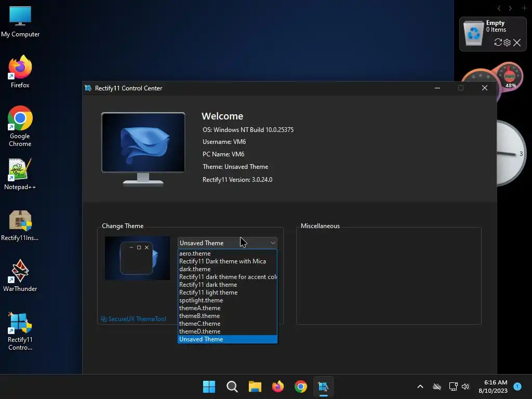Show hidden system tray icons
This screenshot has height=399, width=532.
(420, 387)
